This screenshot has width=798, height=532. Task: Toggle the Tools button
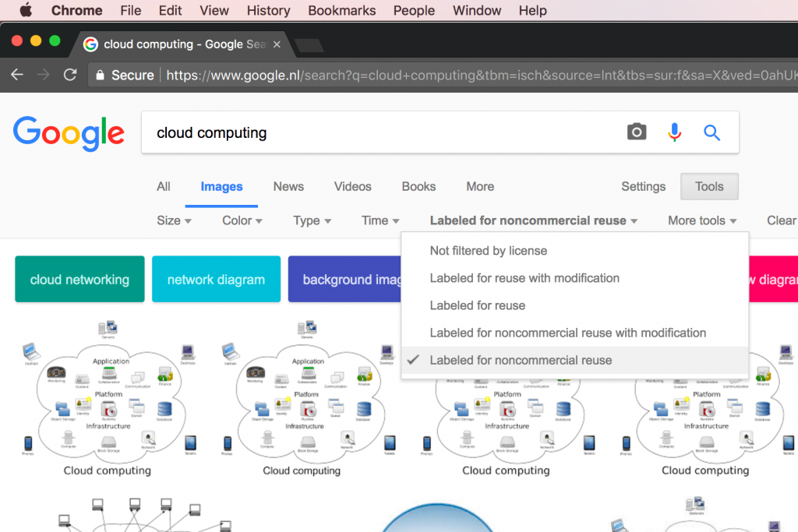click(709, 187)
